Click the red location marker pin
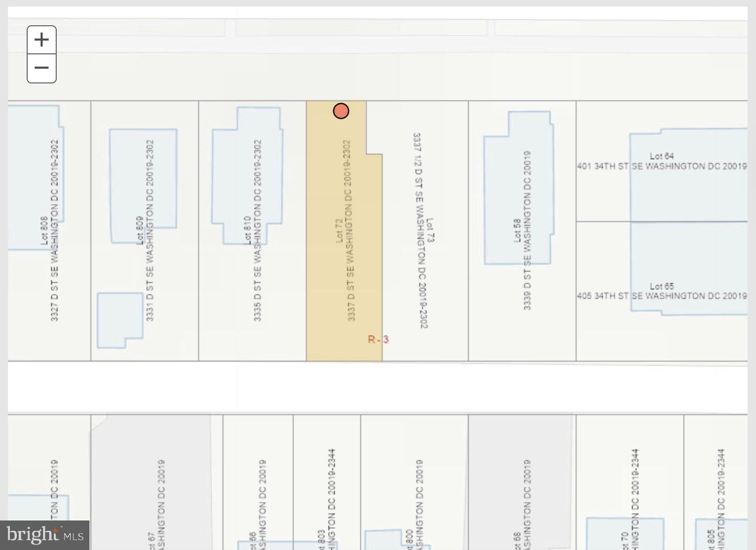The width and height of the screenshot is (756, 550). coord(341,111)
